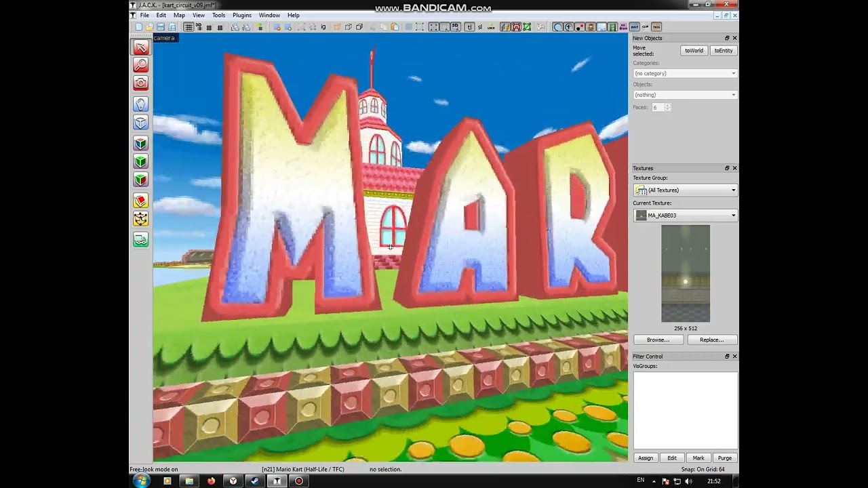
Task: Open the Help menu
Action: click(294, 15)
